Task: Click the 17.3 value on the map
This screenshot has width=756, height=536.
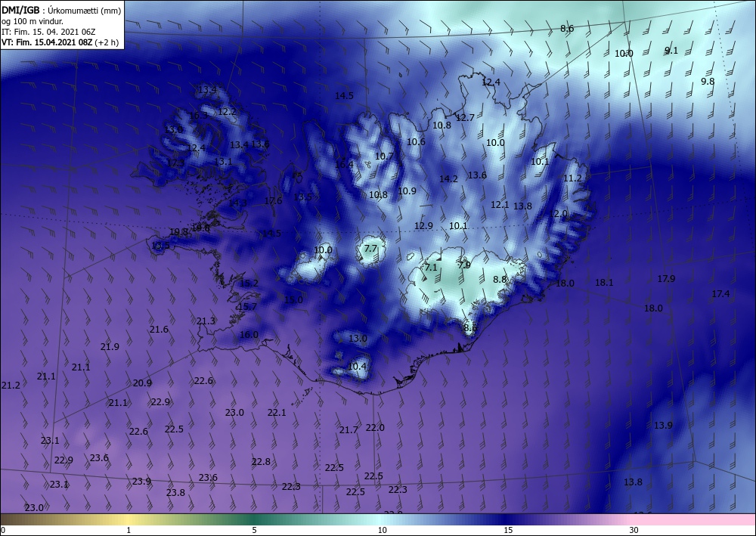Action: point(175,163)
